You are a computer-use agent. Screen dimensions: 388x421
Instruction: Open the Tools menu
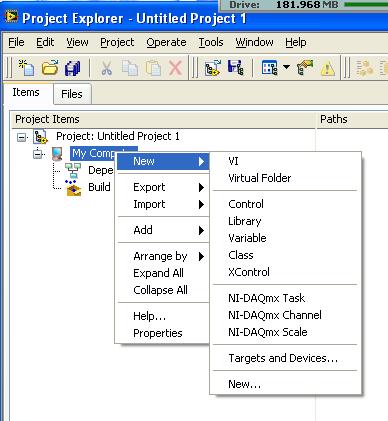click(211, 42)
